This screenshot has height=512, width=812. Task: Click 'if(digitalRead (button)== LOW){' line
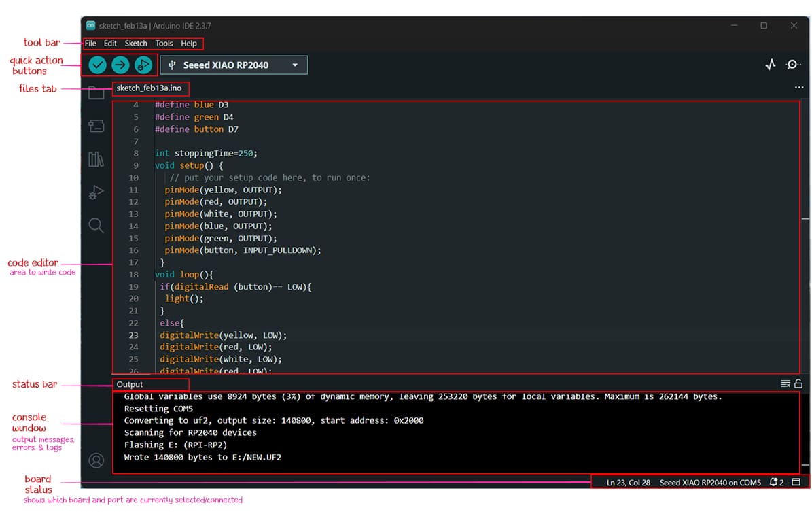tap(236, 286)
